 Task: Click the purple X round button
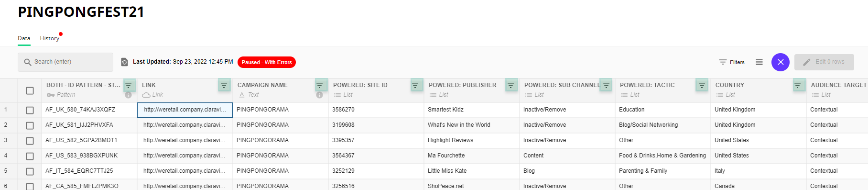(781, 62)
